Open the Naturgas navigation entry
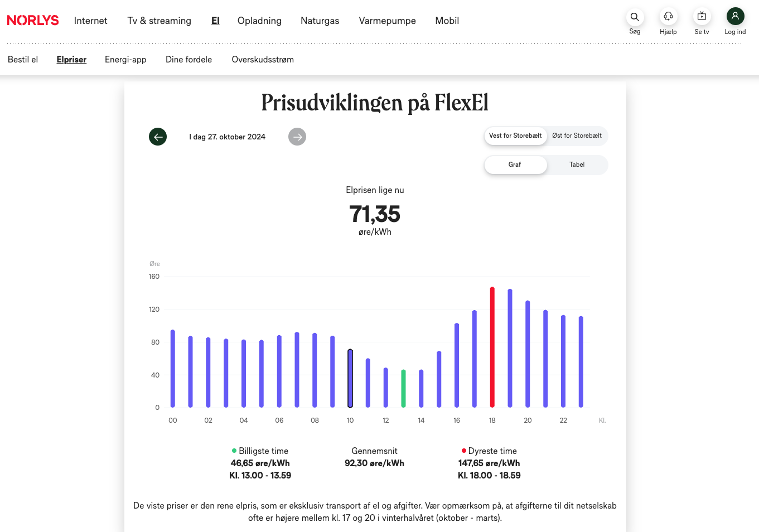759x532 pixels. click(x=320, y=21)
